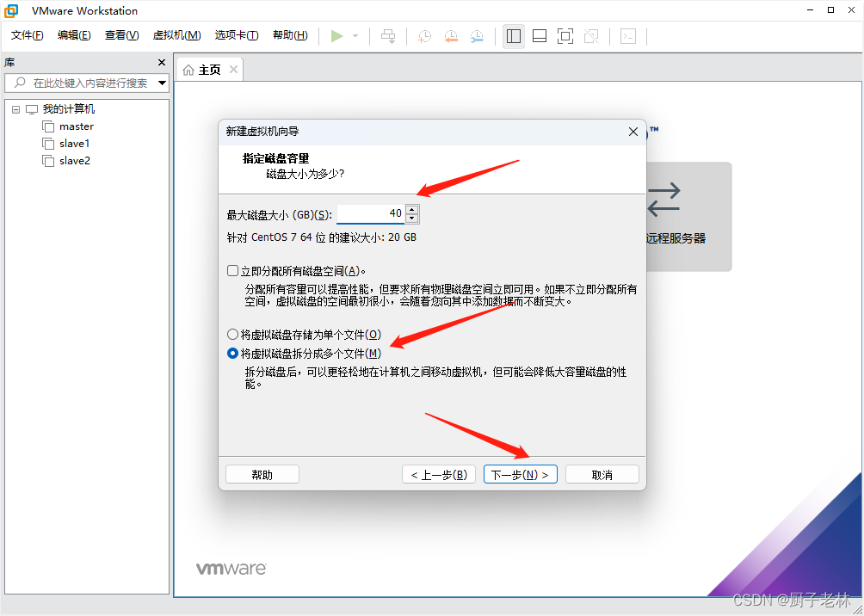Enable 立即分配所有磁盘空间 checkbox

coord(233,270)
